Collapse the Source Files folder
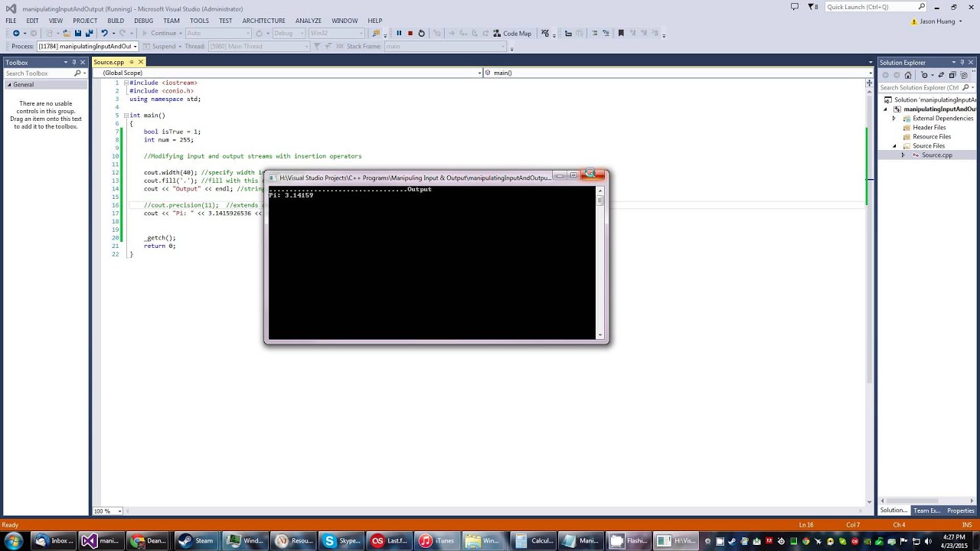The width and height of the screenshot is (980, 551). [893, 146]
